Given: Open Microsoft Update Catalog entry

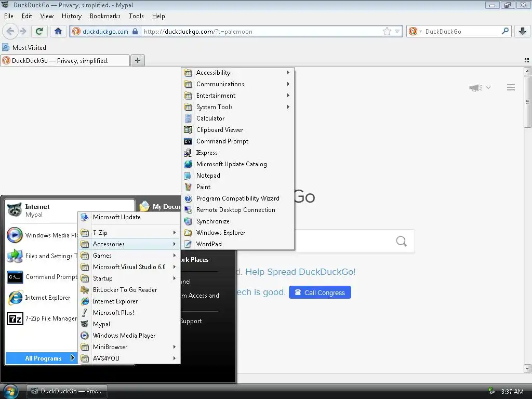Looking at the screenshot, I should click(237, 164).
